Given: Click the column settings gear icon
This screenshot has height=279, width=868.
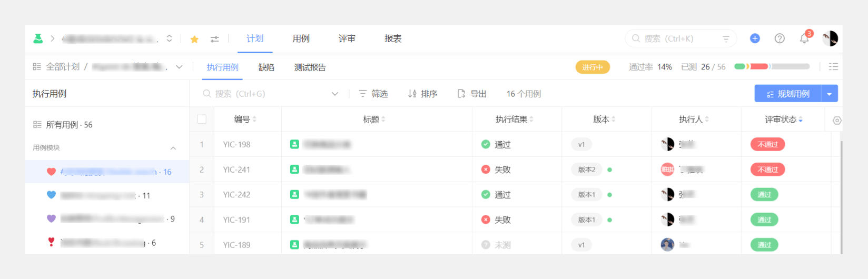Looking at the screenshot, I should (836, 121).
